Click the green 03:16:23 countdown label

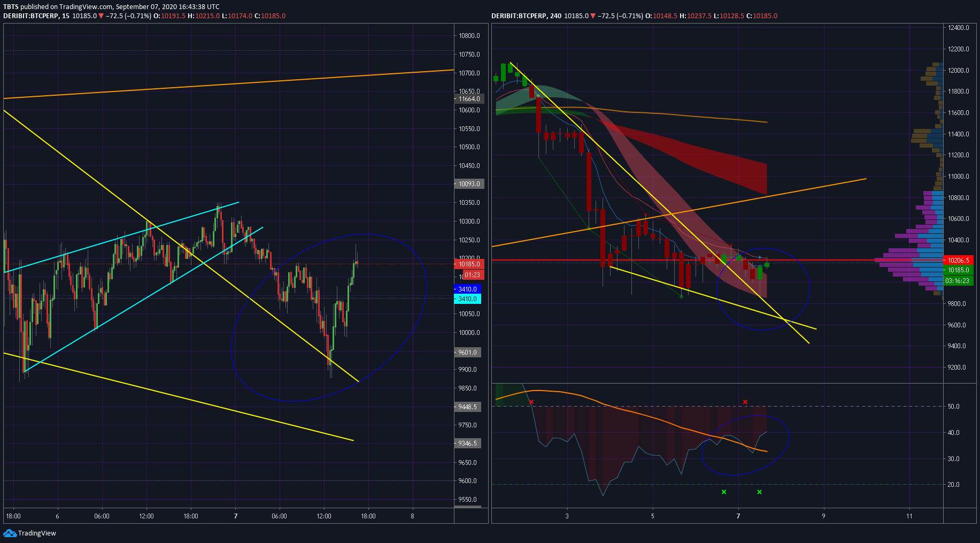pyautogui.click(x=958, y=281)
